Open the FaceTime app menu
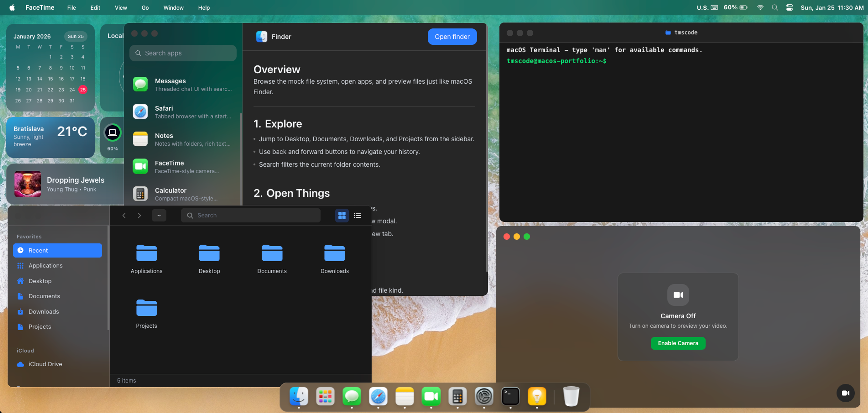868x413 pixels. click(40, 8)
